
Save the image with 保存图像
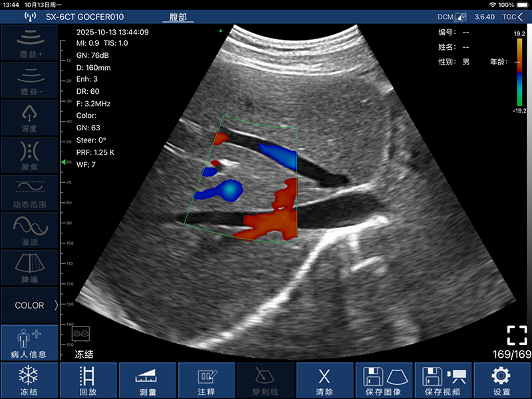pyautogui.click(x=384, y=381)
